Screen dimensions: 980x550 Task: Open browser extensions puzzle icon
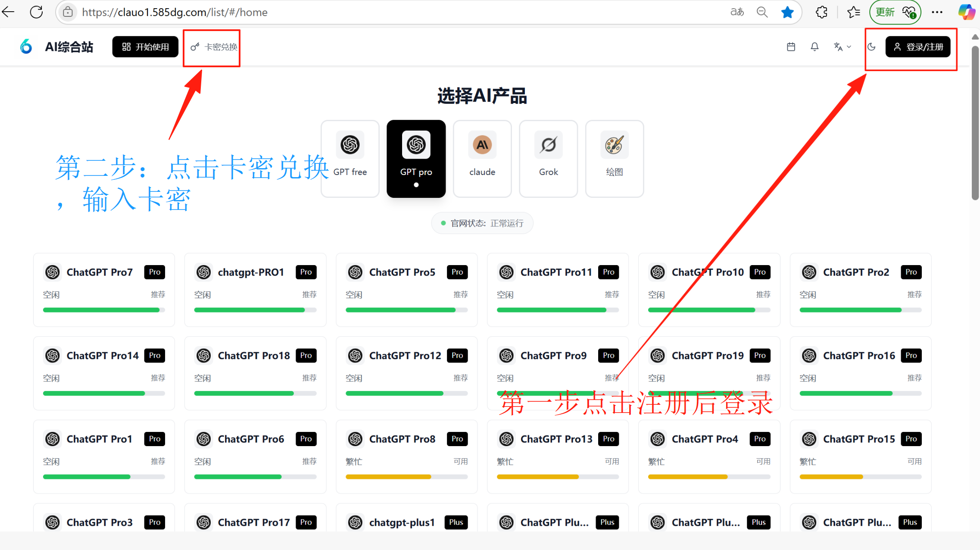(x=822, y=12)
